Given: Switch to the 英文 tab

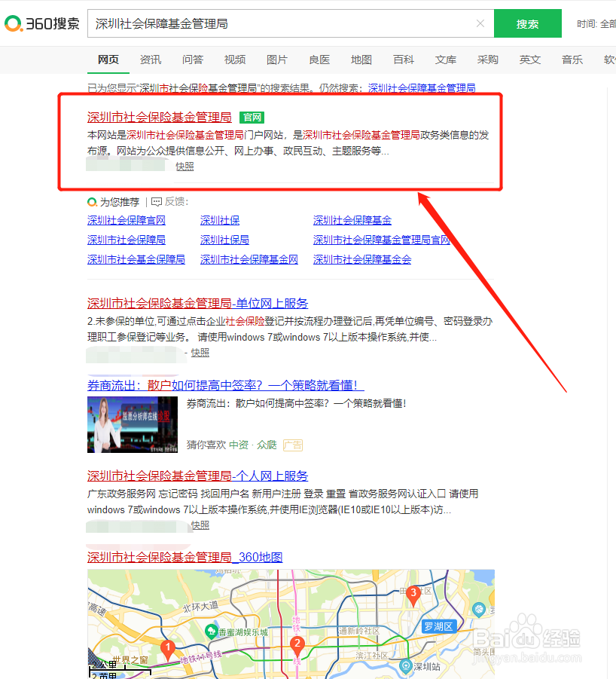Looking at the screenshot, I should click(530, 60).
